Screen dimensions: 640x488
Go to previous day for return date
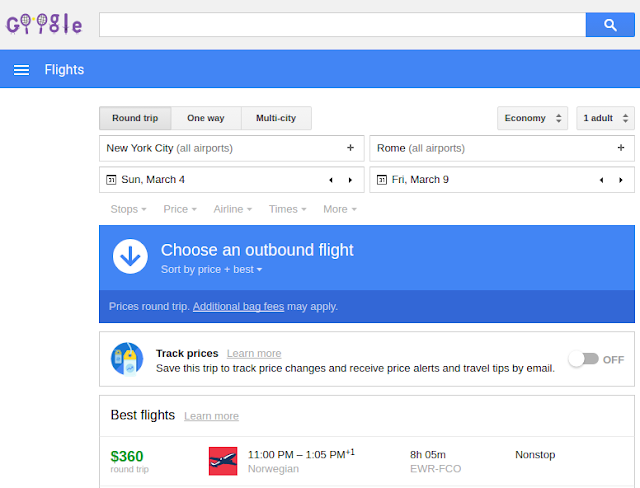coord(601,180)
